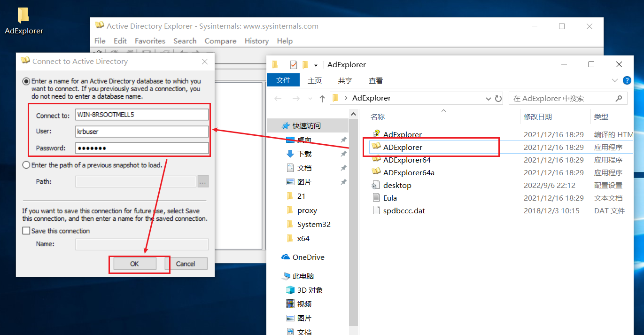The height and width of the screenshot is (335, 644).
Task: Open Edit menu in Active Directory Explorer
Action: [x=120, y=41]
